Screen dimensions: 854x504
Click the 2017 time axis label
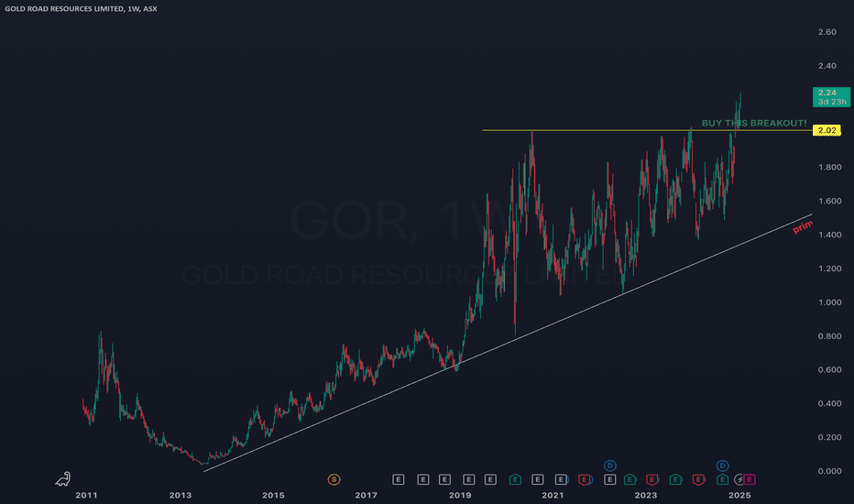coord(366,495)
